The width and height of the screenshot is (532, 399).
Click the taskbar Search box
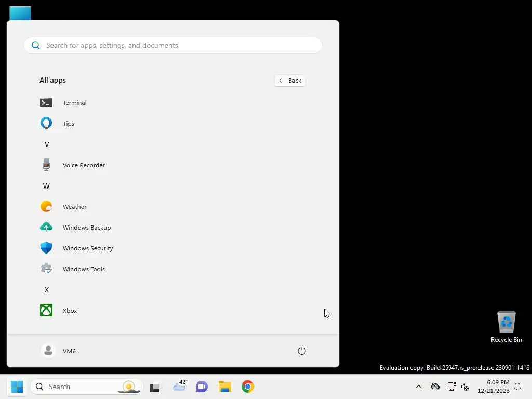click(x=87, y=387)
